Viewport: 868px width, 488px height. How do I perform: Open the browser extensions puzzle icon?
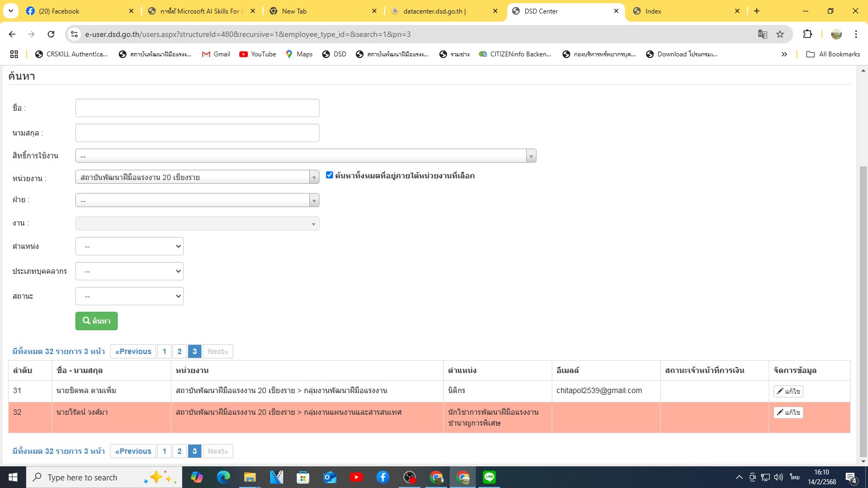(x=807, y=34)
